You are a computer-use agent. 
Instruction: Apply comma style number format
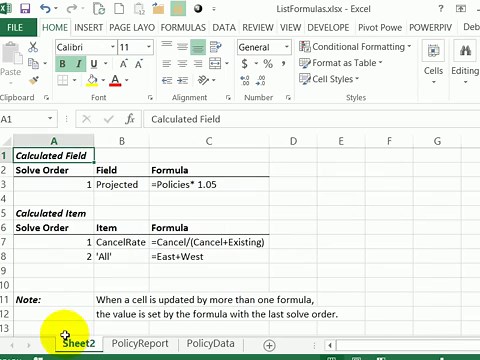pos(283,63)
